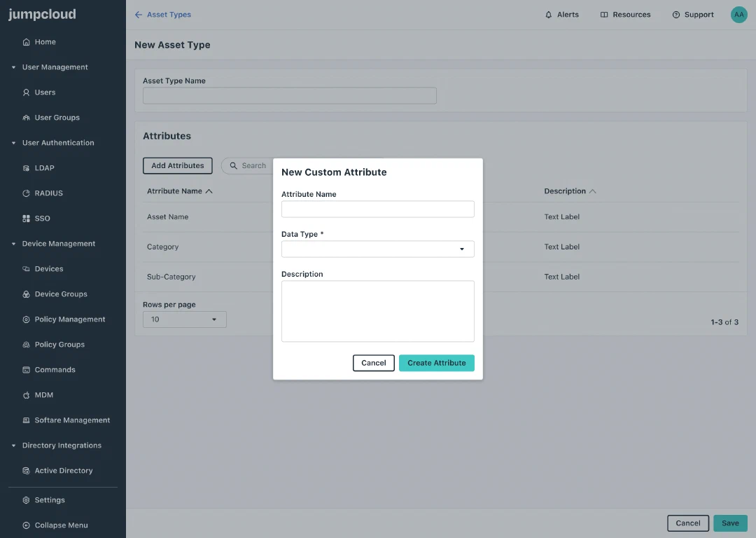Open Users in the sidebar
Screen dimensions: 756x538
coord(45,92)
